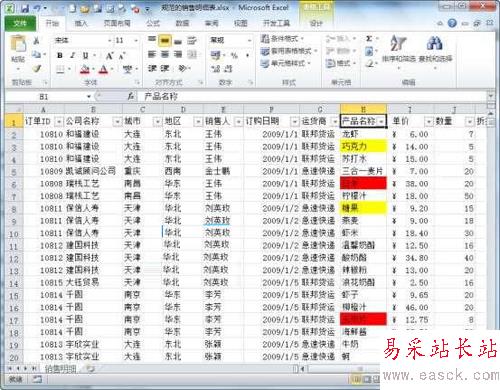Click the Format Painter brush icon
Image resolution: width=500 pixels, height=390 pixels.
(x=36, y=68)
